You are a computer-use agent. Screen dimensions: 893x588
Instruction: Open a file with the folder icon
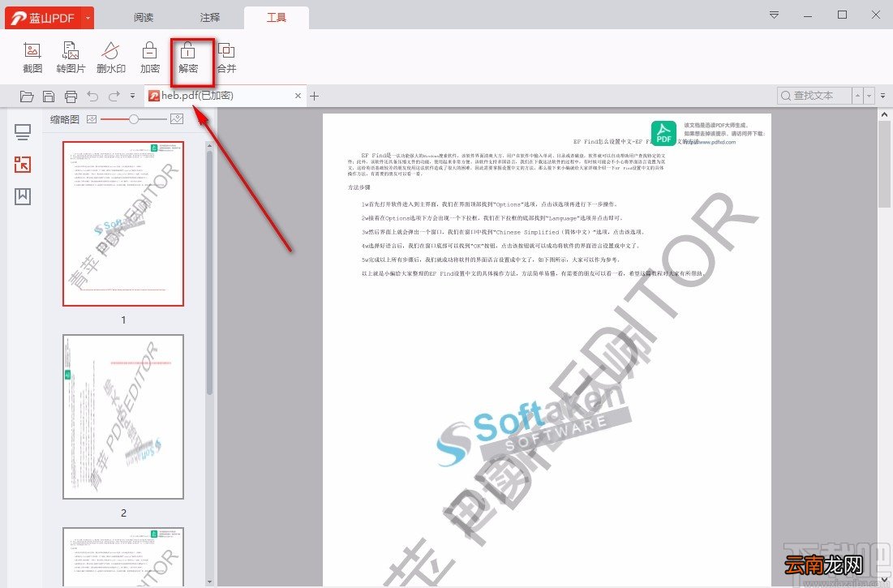27,97
